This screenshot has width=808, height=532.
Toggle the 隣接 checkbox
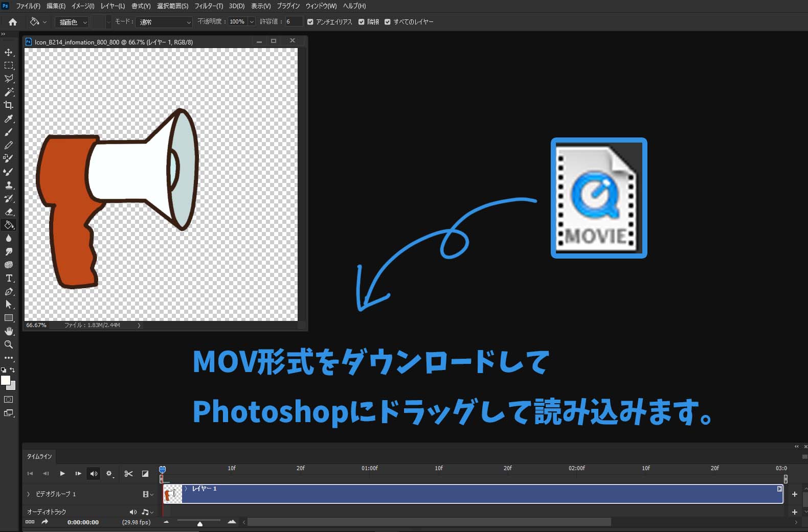click(362, 22)
